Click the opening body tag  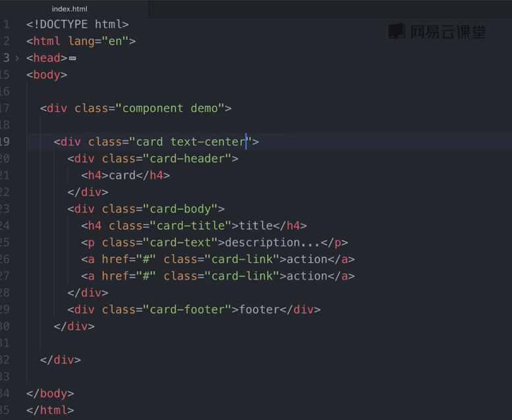coord(47,75)
